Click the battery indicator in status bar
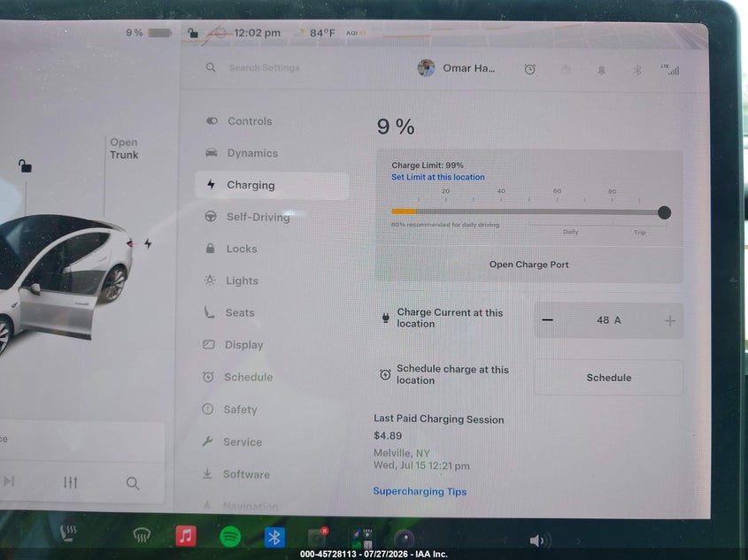Screen dimensions: 748x560 159,33
